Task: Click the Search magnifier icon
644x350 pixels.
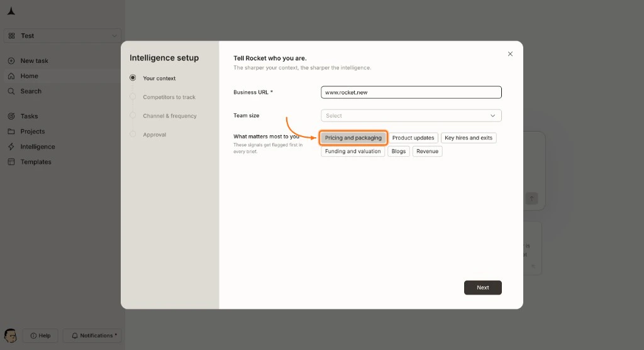Action: pyautogui.click(x=11, y=91)
